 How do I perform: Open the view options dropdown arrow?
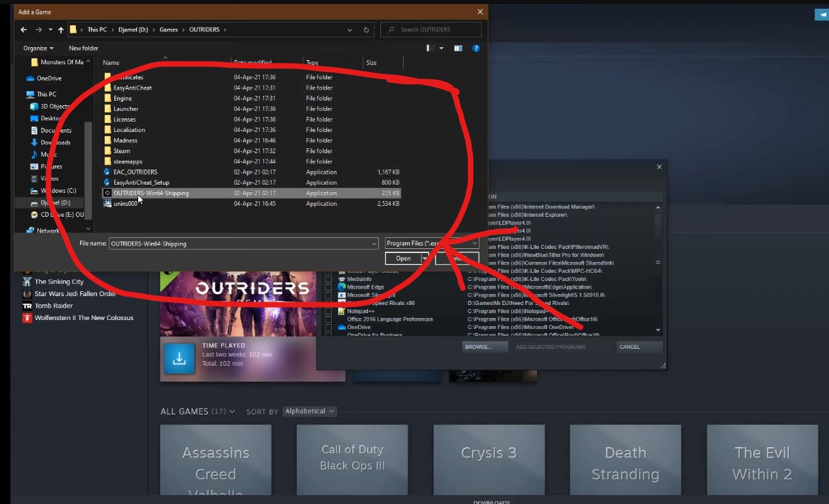coord(441,48)
